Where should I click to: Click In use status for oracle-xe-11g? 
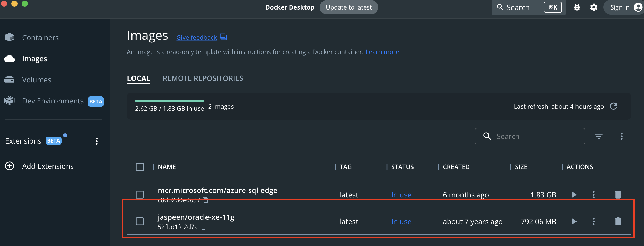401,222
